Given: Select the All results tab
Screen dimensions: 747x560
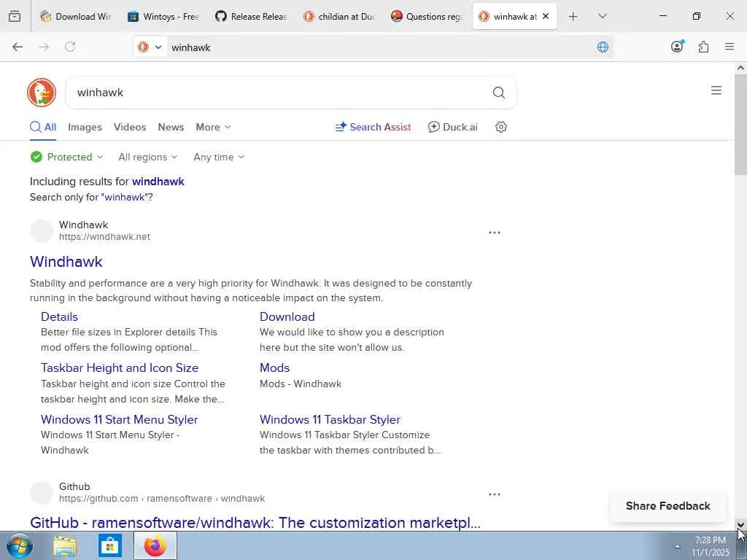Looking at the screenshot, I should (43, 127).
